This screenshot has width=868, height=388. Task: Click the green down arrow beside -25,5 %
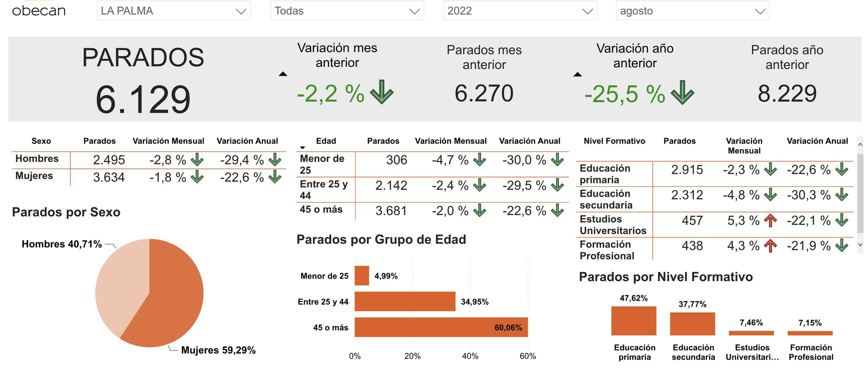[682, 93]
